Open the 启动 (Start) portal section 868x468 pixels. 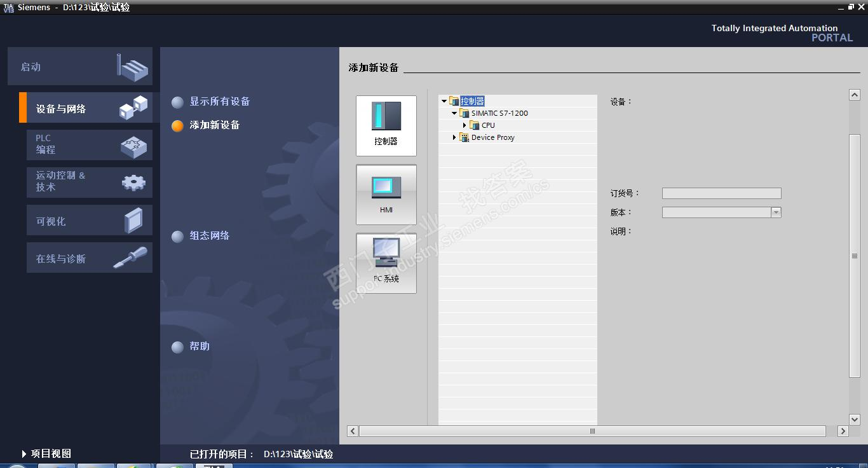80,66
